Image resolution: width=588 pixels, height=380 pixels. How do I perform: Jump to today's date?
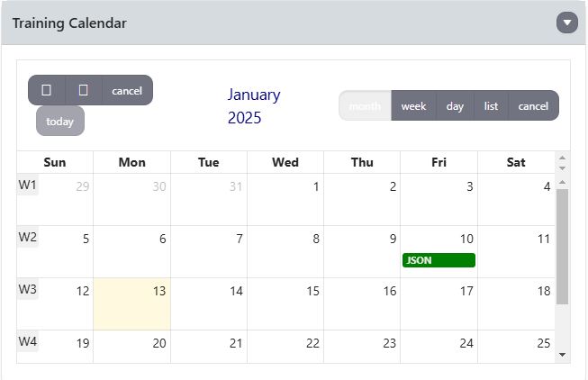(x=60, y=121)
